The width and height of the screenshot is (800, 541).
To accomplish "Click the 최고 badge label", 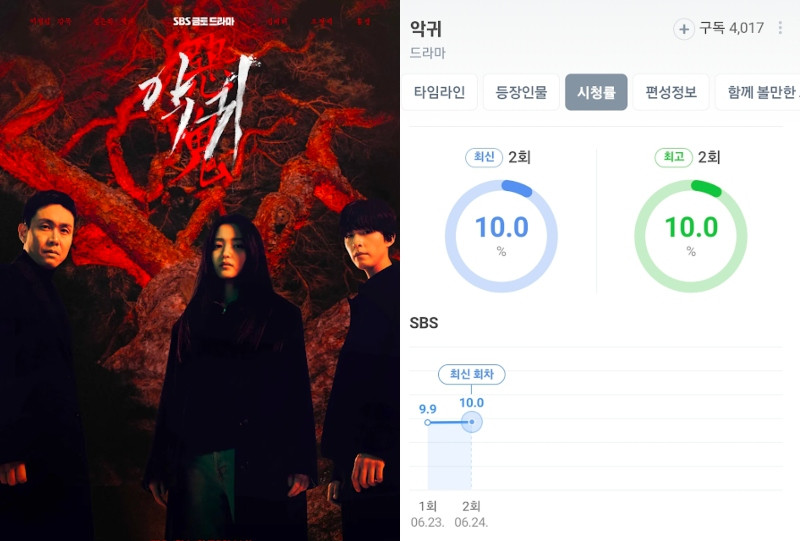I will tap(673, 157).
